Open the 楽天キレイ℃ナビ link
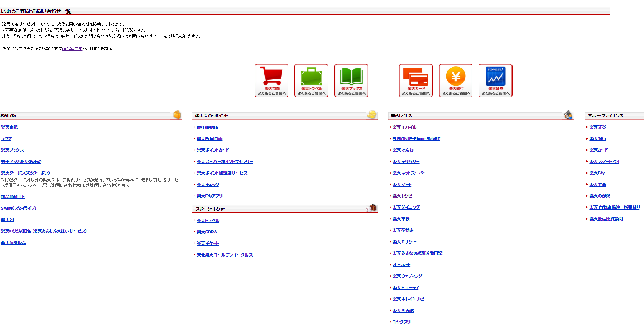Screen dimensions: 644x336 coord(408,299)
